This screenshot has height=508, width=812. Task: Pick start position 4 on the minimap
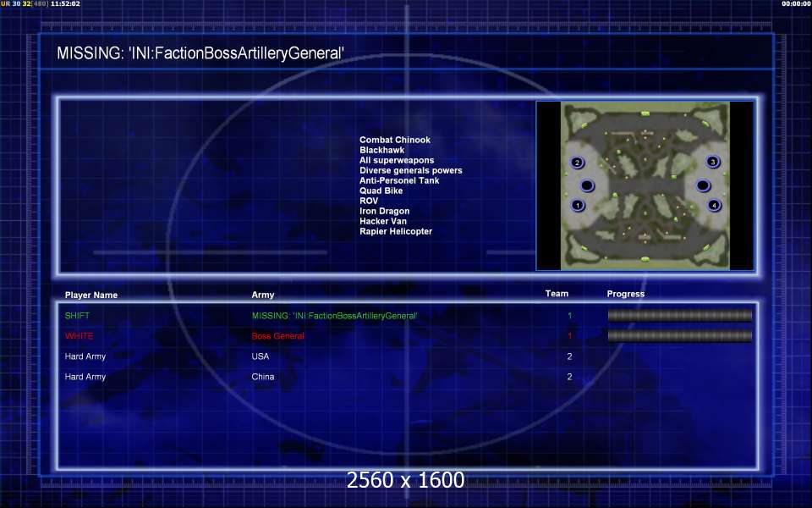[x=714, y=205]
